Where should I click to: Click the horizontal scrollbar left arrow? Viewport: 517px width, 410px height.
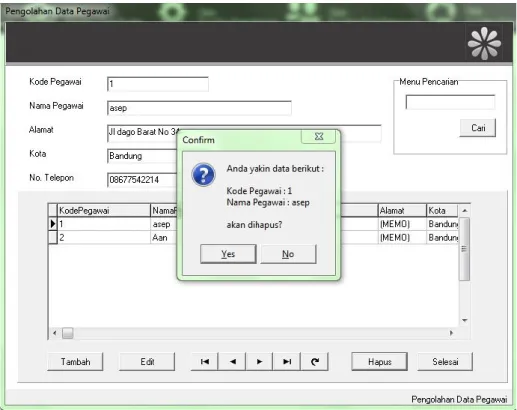point(55,333)
